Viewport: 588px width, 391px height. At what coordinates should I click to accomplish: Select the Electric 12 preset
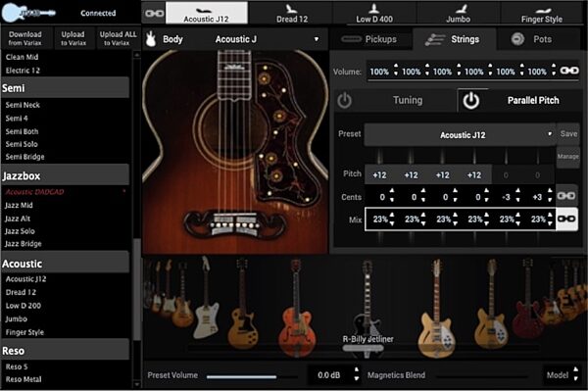pos(23,71)
